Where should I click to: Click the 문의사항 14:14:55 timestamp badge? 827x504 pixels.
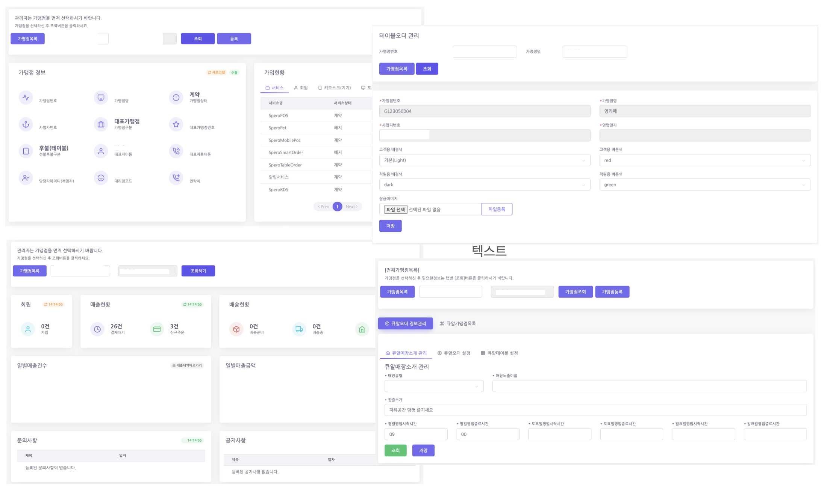[x=193, y=440]
